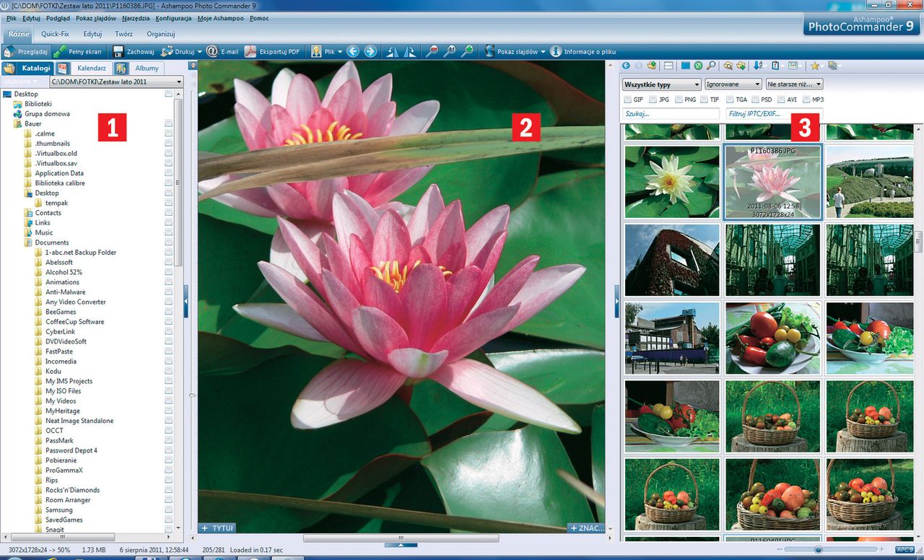Enable the MP3 file type filter
Viewport: 924px width, 560px height.
[x=806, y=100]
